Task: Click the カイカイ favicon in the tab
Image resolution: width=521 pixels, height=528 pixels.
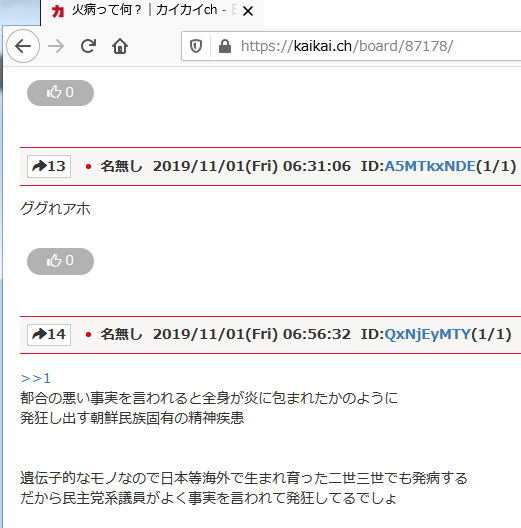Action: click(x=58, y=11)
